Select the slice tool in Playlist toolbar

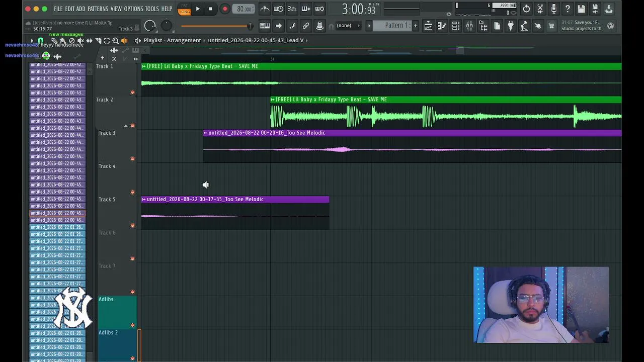coord(98,41)
